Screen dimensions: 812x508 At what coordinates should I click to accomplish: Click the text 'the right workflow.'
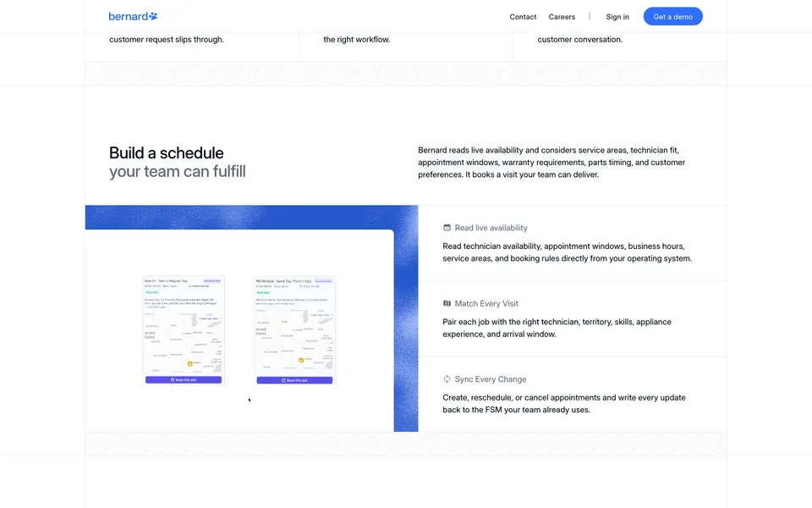tap(356, 40)
